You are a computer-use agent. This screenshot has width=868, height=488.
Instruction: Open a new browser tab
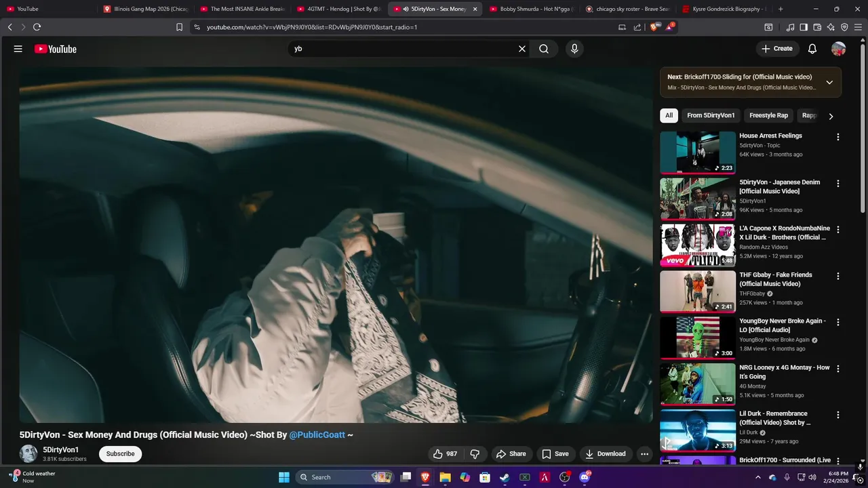tap(781, 9)
